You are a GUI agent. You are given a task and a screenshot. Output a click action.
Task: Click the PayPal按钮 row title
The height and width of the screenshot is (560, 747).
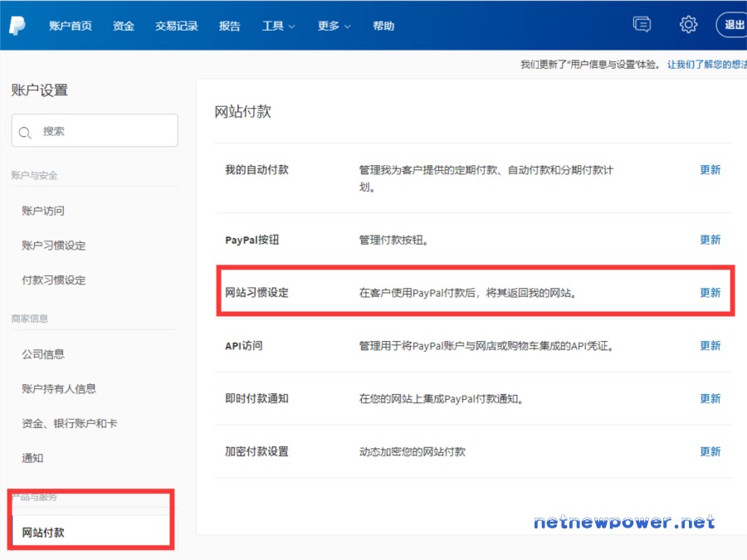pyautogui.click(x=252, y=240)
